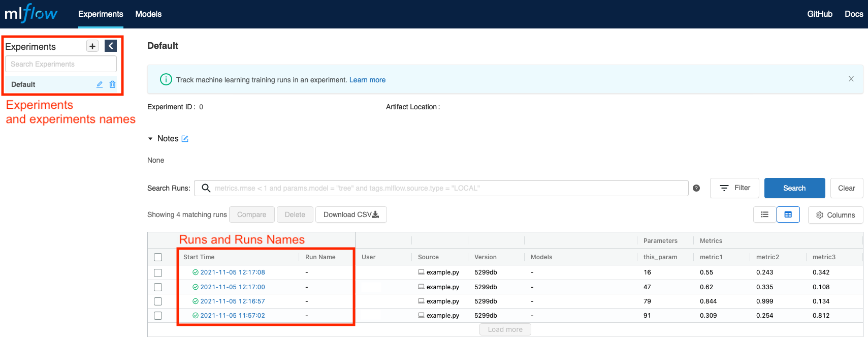Click the Search Experiments input field

61,64
